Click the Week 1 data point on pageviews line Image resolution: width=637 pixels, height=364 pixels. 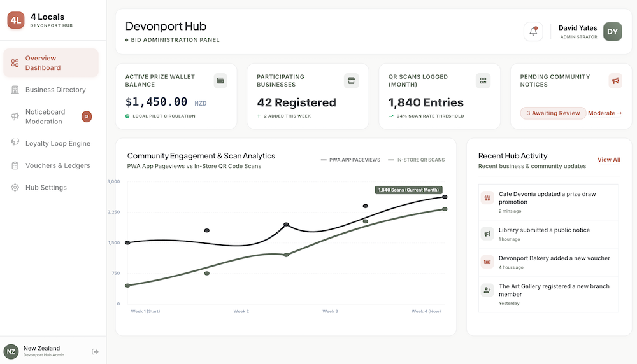127,242
